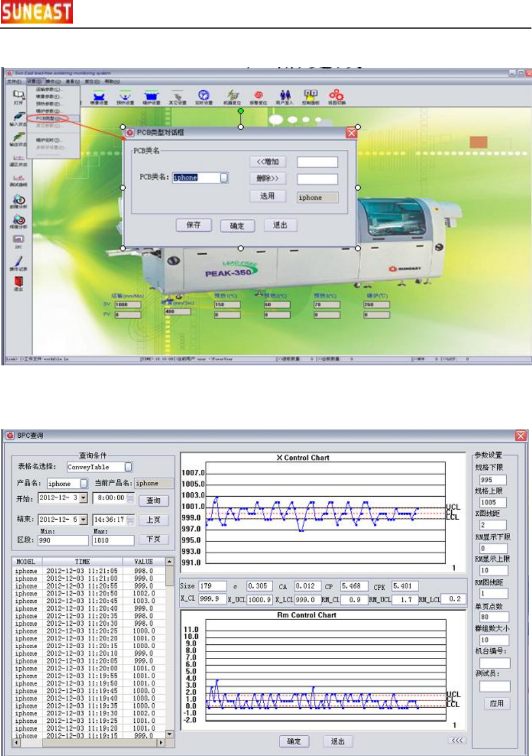Click the 下页 button
The height and width of the screenshot is (756, 532).
click(153, 539)
